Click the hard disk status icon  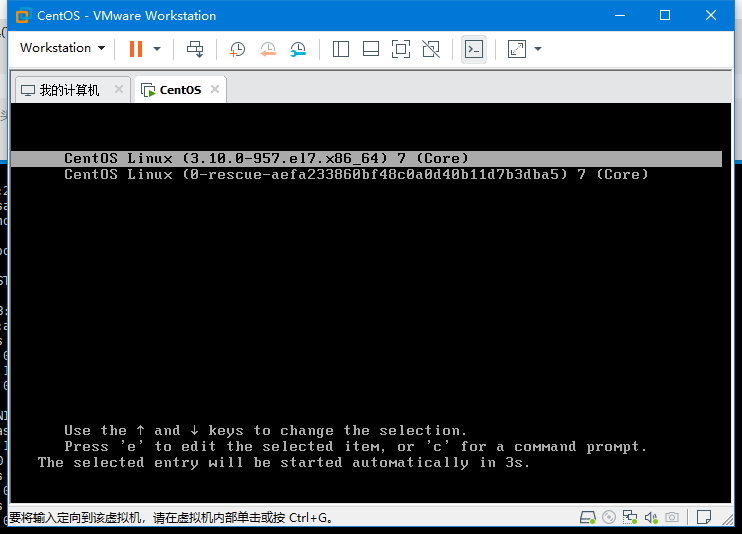pyautogui.click(x=588, y=517)
